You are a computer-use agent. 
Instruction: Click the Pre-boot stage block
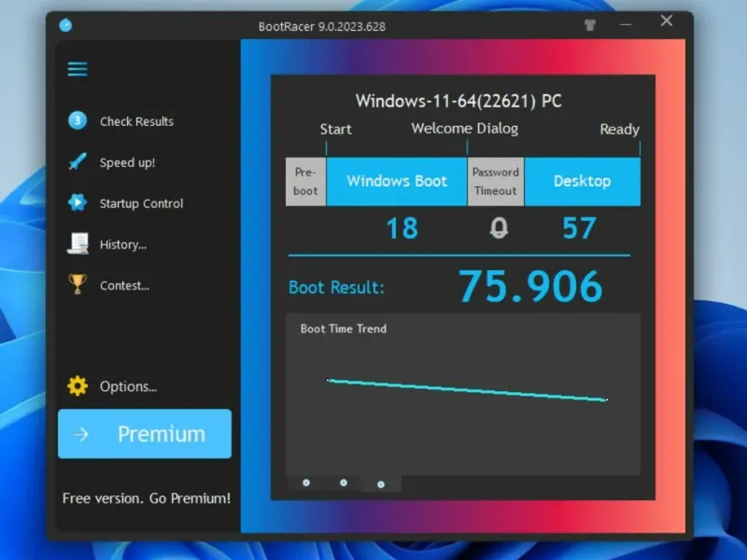(305, 181)
